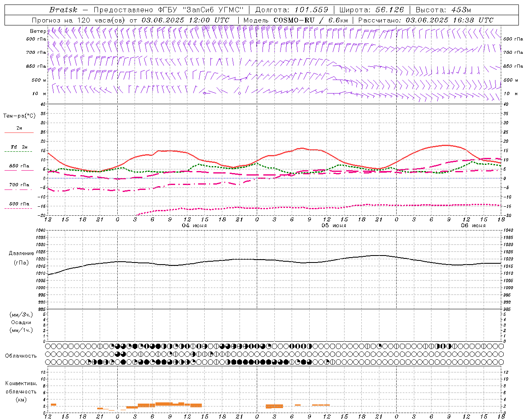Click the 'Облачность' cloud cover label
Image resolution: width=525 pixels, height=420 pixels.
[x=21, y=356]
